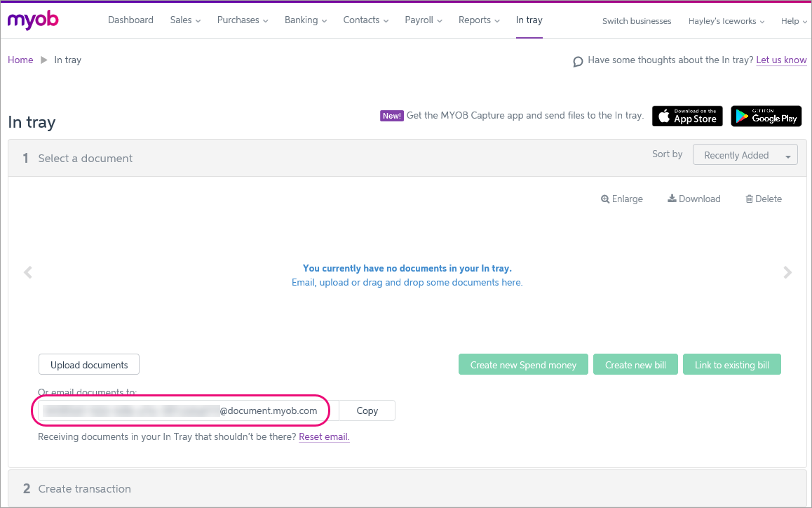Expand the Payroll menu
This screenshot has height=508, width=812.
(x=424, y=20)
